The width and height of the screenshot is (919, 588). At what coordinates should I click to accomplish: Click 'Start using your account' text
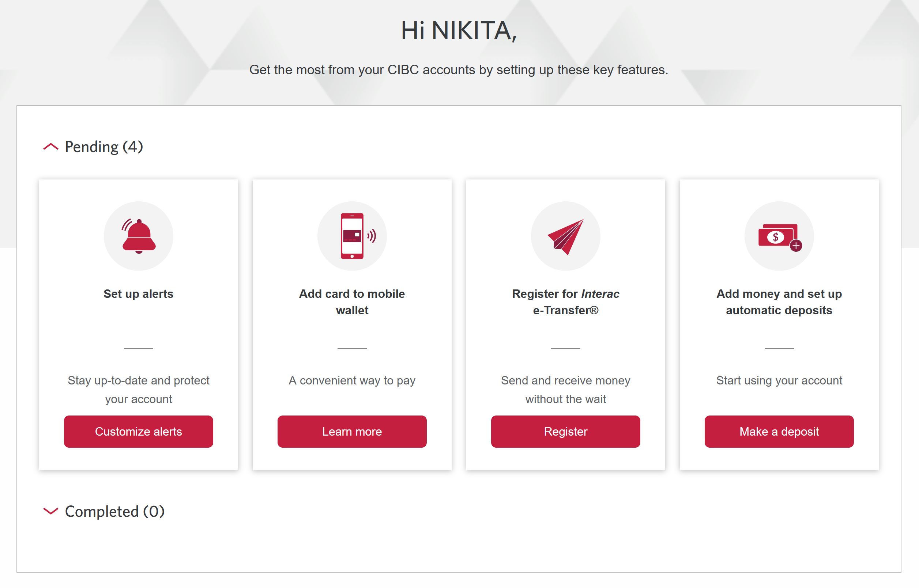coord(779,380)
